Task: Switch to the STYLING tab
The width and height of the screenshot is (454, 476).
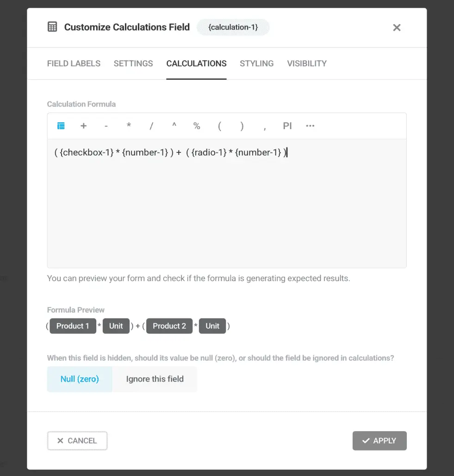Action: tap(256, 63)
